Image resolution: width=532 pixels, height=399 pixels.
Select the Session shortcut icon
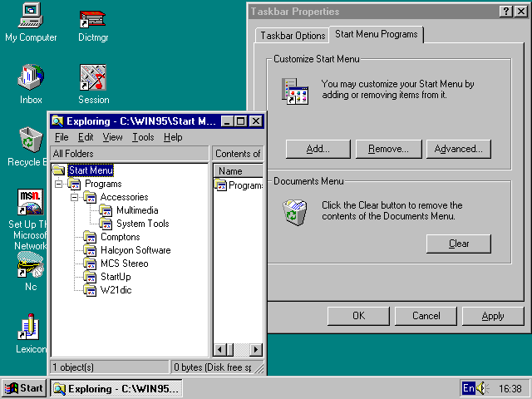(x=92, y=78)
